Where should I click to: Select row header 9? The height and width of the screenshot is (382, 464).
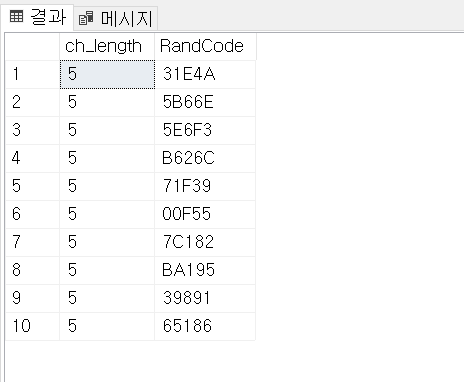32,298
